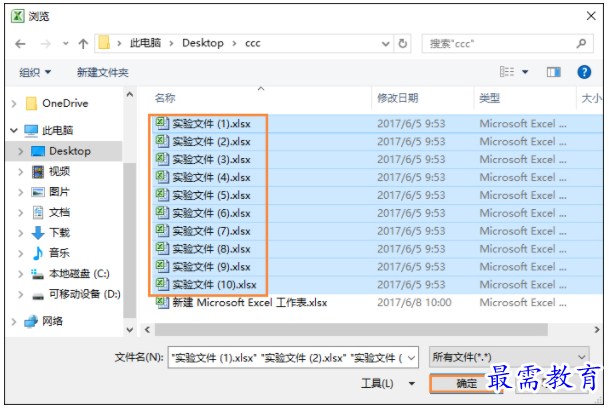Select 此电脑 in navigation pane
609x409 pixels.
click(57, 130)
